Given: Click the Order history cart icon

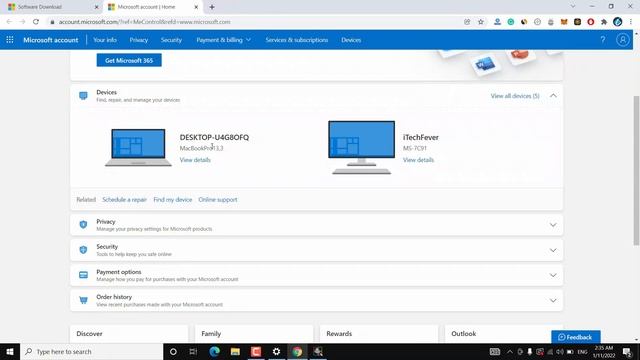Looking at the screenshot, I should coord(83,300).
